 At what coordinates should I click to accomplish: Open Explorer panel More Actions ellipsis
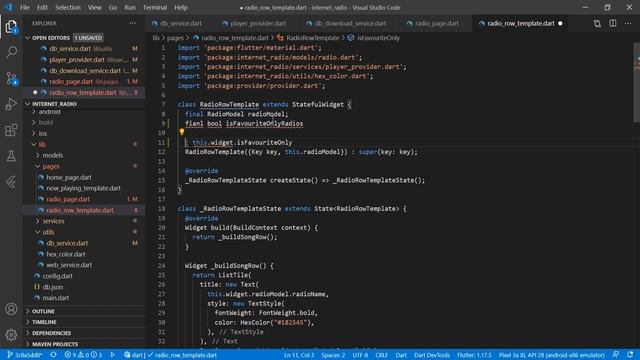click(x=133, y=23)
